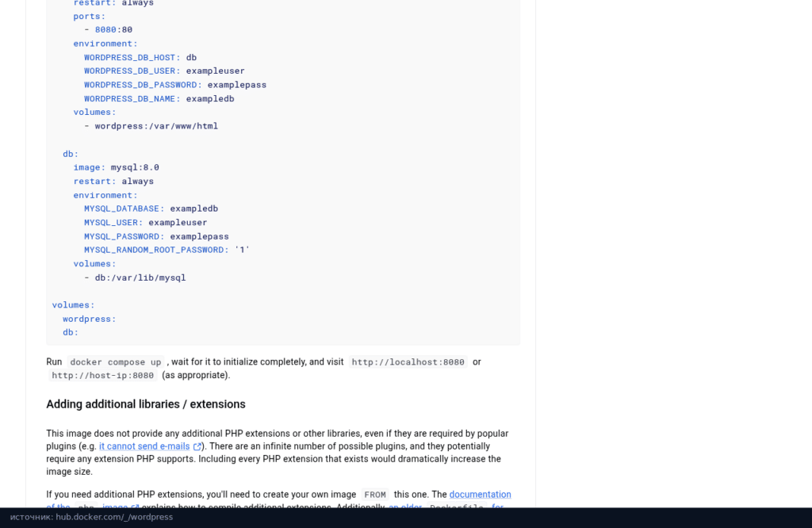Click the '- wordpress:/var/www/html' volume line
The width and height of the screenshot is (812, 528).
151,126
